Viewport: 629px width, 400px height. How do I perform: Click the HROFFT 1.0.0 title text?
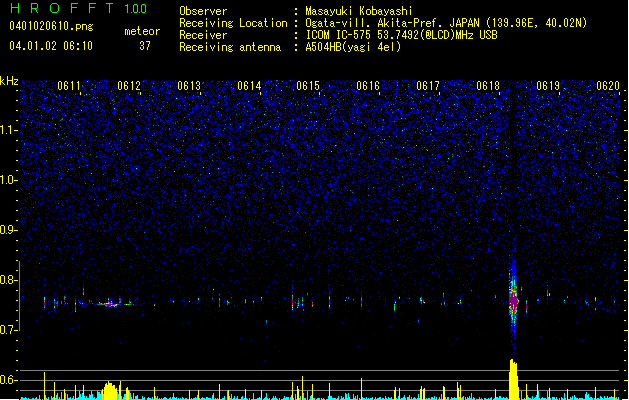click(x=78, y=8)
